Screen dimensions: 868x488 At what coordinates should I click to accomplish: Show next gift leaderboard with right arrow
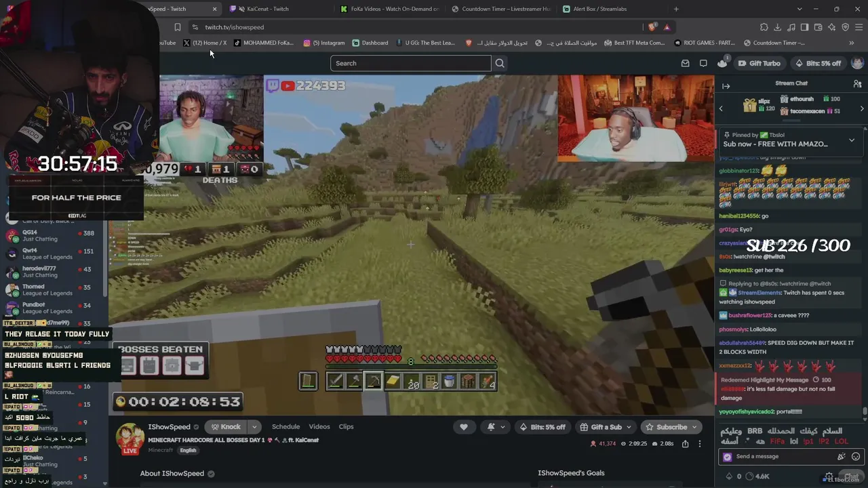point(862,108)
